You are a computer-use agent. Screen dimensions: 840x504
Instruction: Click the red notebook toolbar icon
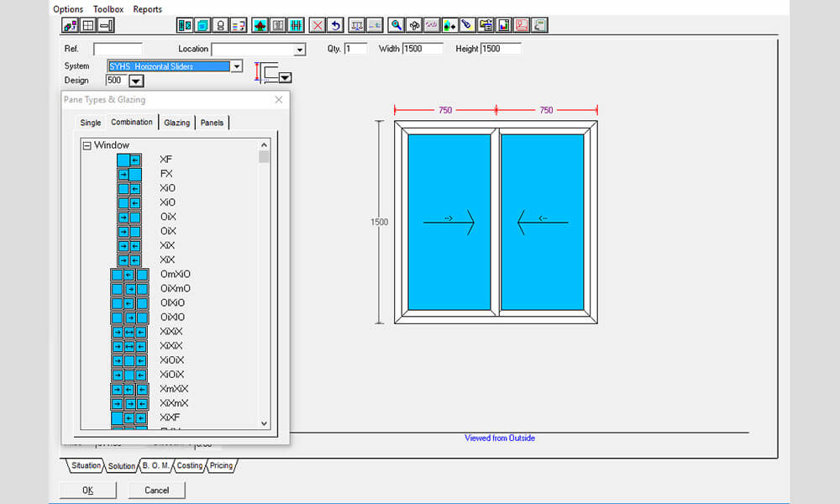[521, 25]
